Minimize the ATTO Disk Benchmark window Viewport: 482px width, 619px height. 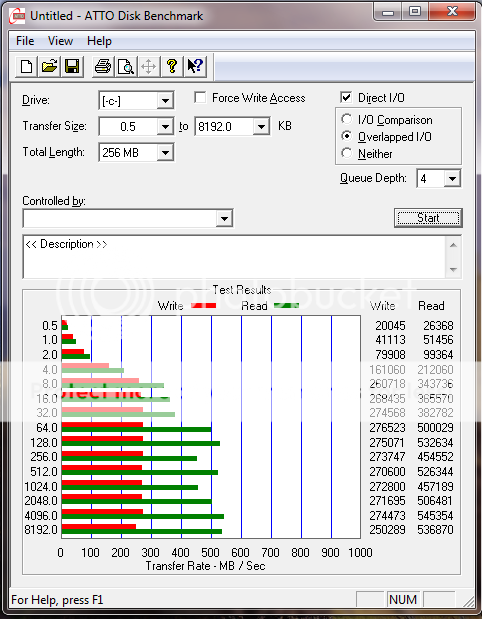388,12
